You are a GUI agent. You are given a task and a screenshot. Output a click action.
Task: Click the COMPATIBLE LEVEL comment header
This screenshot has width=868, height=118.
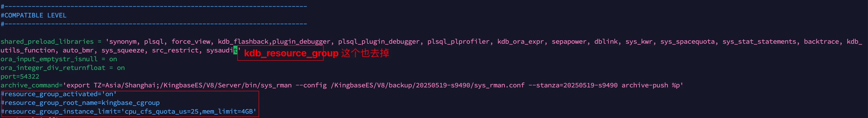(33, 15)
